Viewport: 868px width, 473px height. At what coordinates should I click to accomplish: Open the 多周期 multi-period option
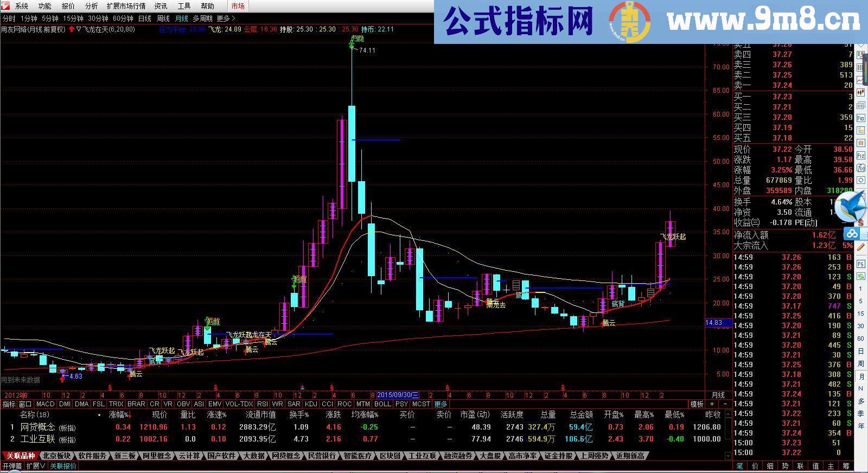(x=202, y=18)
